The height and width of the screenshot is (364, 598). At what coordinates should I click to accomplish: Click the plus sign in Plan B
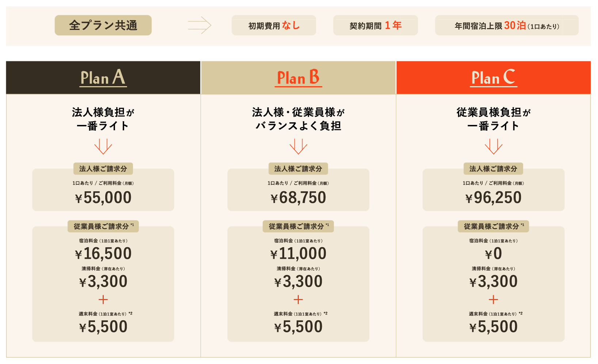(298, 300)
